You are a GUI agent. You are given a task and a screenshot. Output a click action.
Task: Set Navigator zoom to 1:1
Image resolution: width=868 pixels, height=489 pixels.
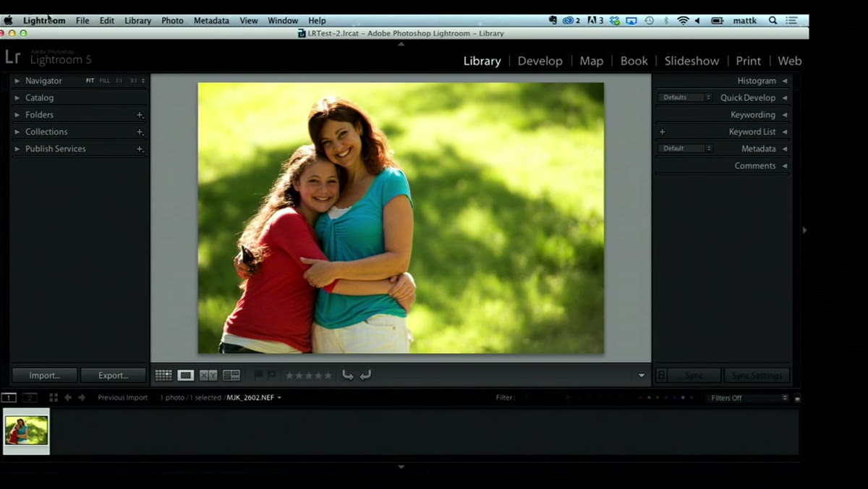coord(119,81)
